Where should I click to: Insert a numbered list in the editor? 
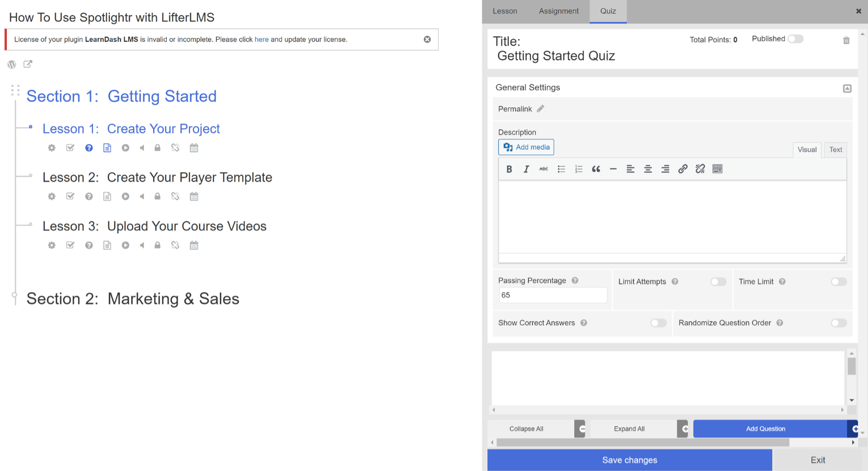(x=579, y=169)
